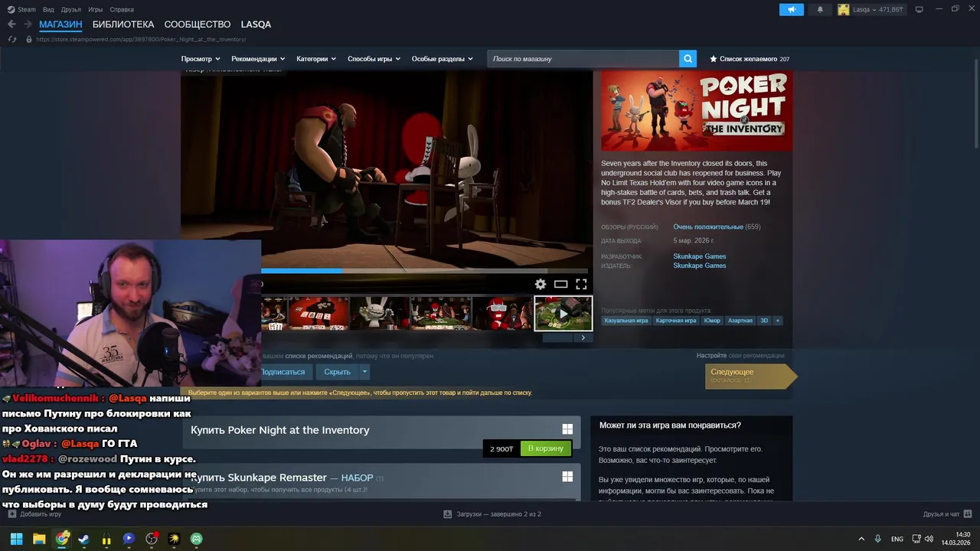Click the Юмор tag

pos(712,321)
